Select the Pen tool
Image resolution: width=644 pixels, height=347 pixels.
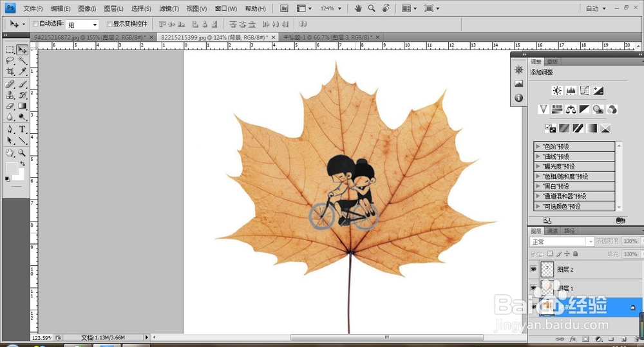tap(10, 129)
